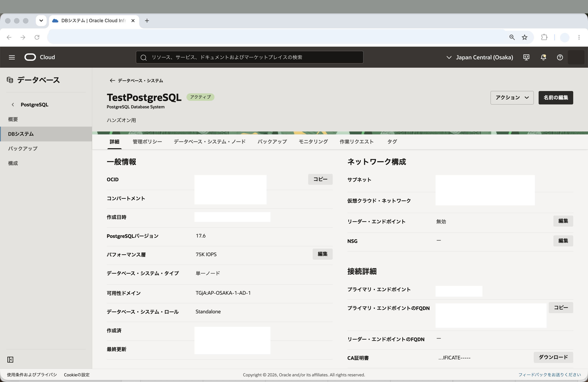Viewport: 588px width, 382px height.
Task: Select the 詳細 tab
Action: point(114,142)
